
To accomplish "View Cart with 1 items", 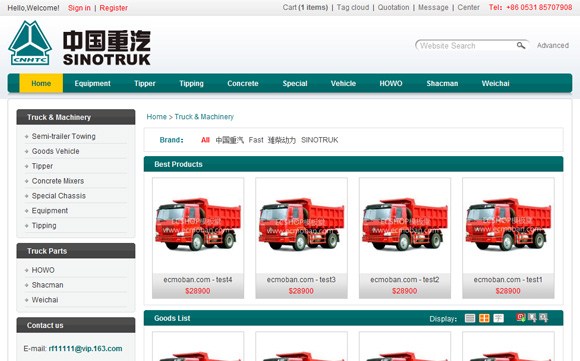I will 305,7.
